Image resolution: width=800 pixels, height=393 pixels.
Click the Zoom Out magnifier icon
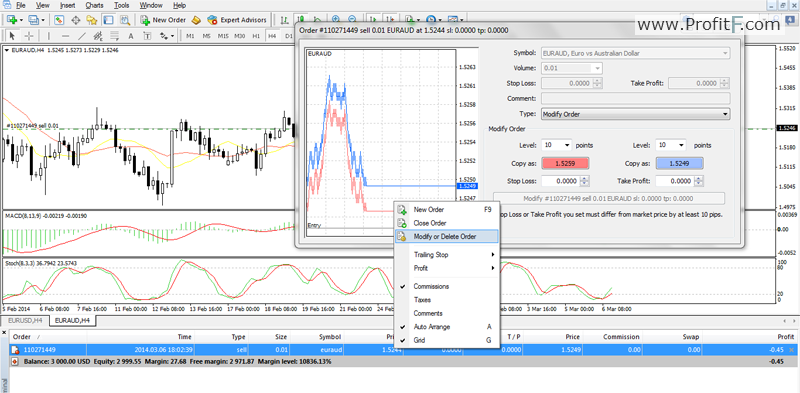(352, 20)
